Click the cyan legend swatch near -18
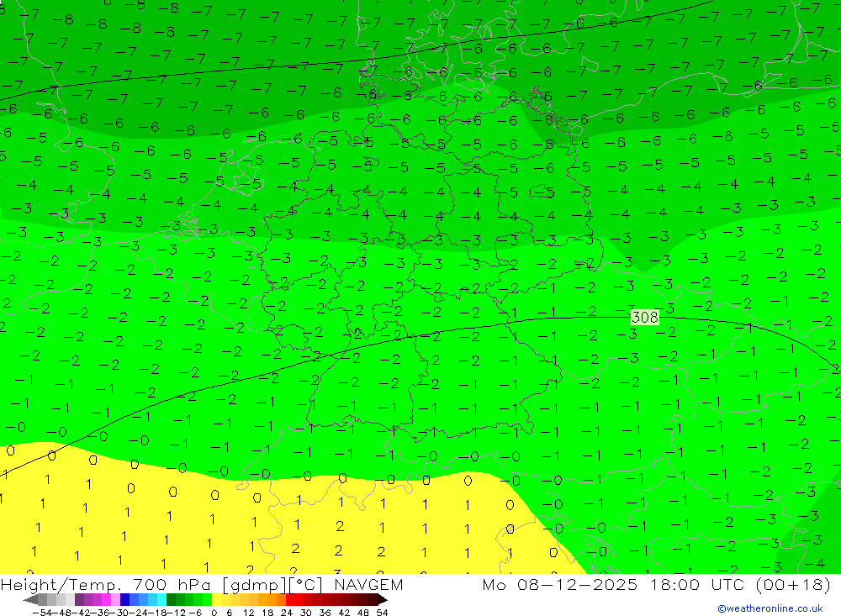 coord(161,599)
